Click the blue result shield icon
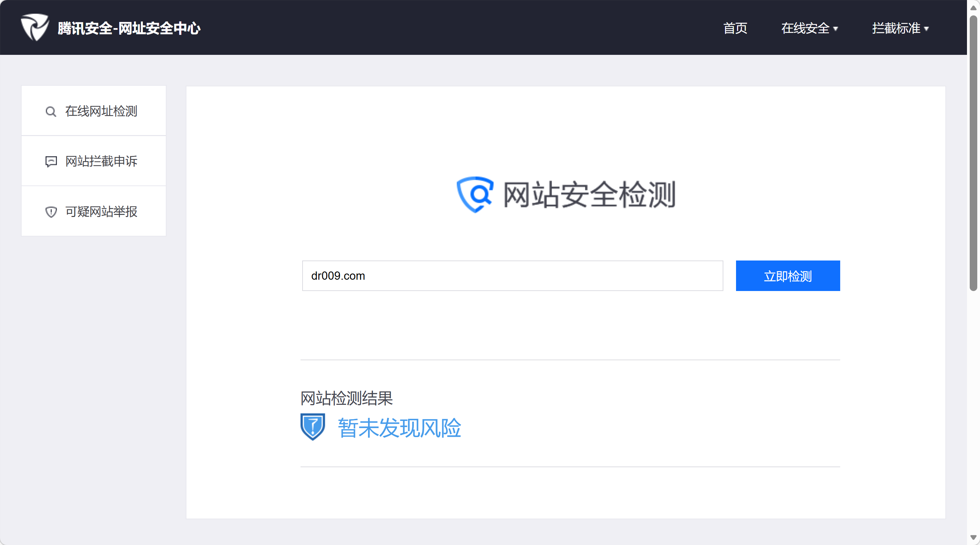This screenshot has height=545, width=980. [313, 427]
